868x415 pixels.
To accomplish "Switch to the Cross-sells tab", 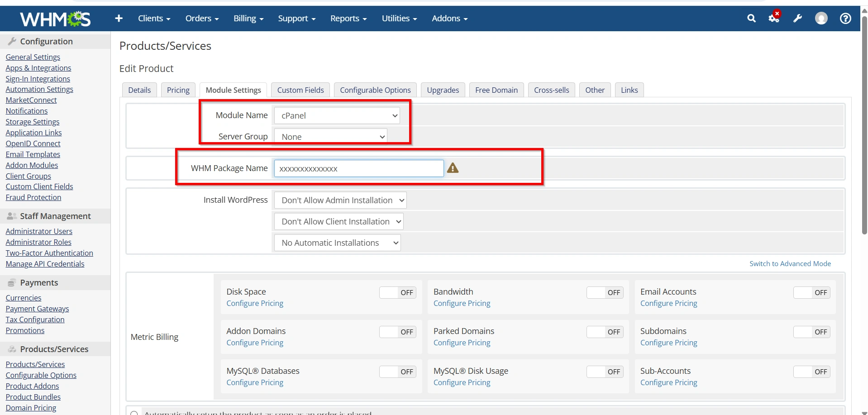I will pos(552,90).
